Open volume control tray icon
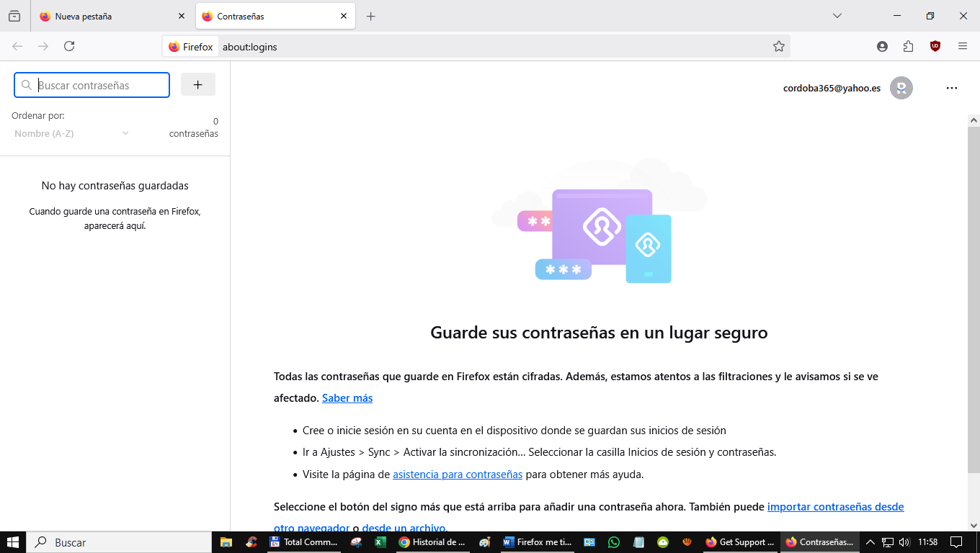The image size is (980, 553). [x=905, y=542]
